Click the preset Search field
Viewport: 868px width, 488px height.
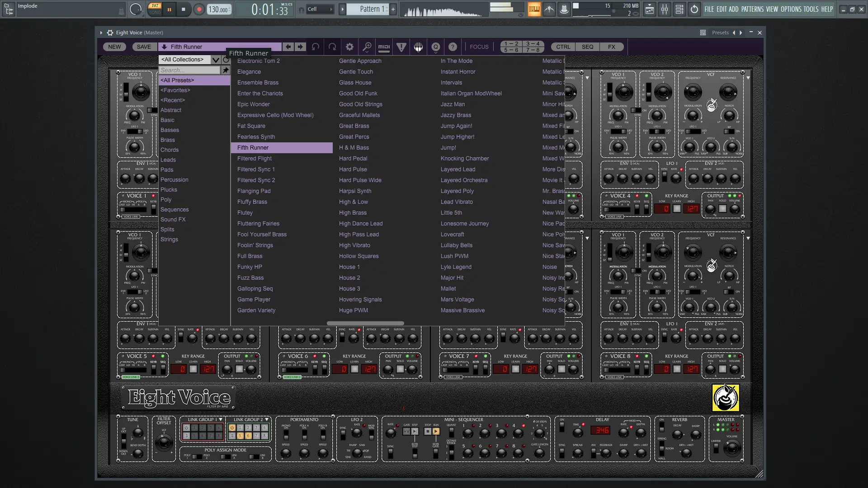(x=189, y=70)
